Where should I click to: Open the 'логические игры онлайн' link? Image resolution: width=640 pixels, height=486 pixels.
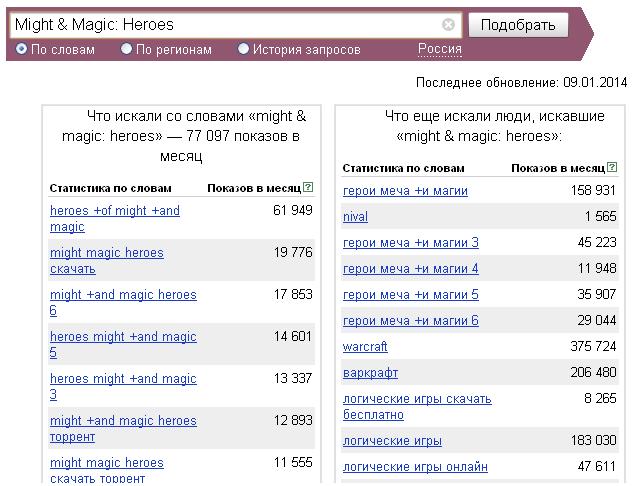click(415, 467)
